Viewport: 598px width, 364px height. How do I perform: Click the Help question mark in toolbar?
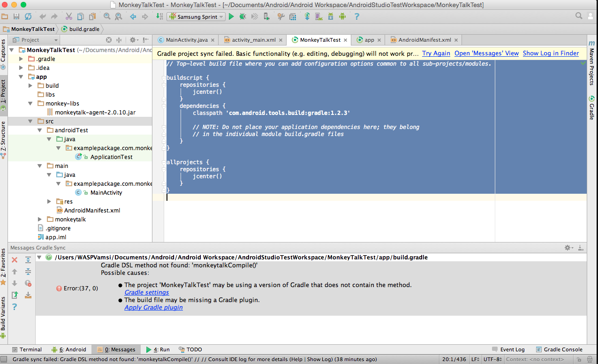357,16
